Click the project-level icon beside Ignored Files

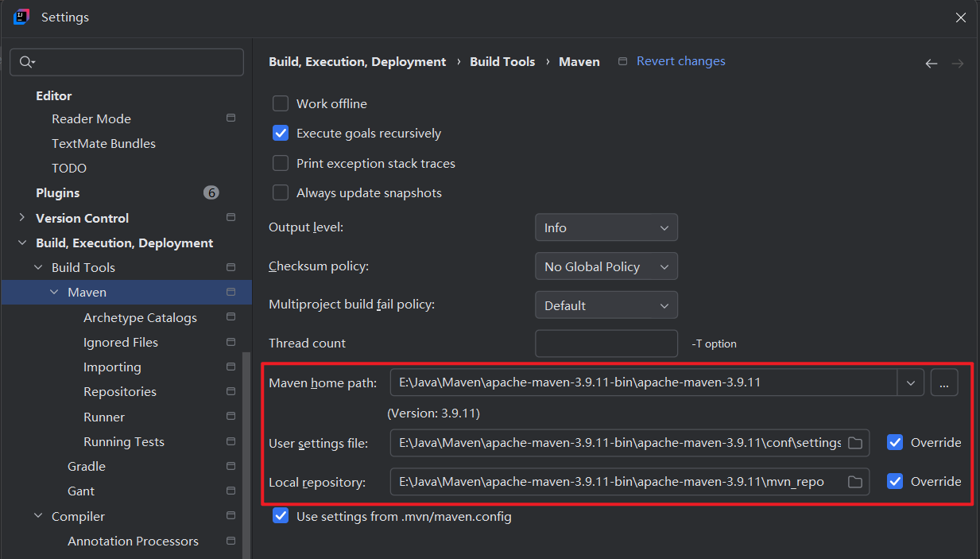click(230, 342)
